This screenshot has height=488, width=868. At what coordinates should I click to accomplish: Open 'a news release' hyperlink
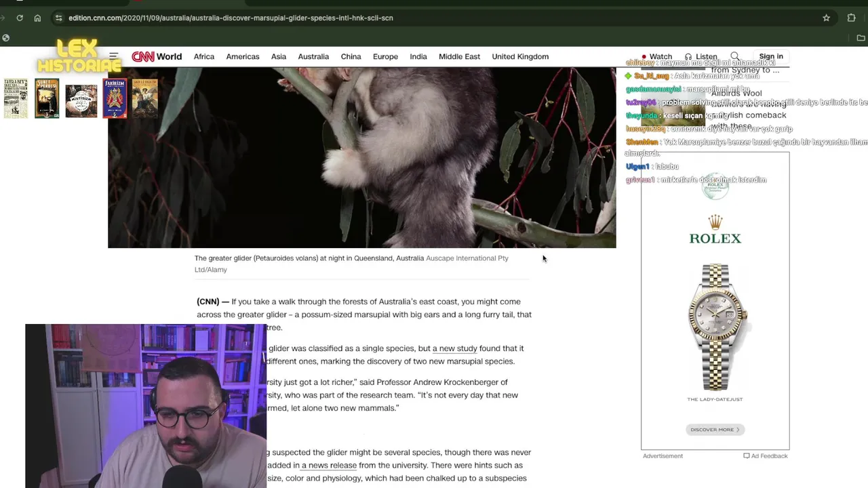click(329, 466)
